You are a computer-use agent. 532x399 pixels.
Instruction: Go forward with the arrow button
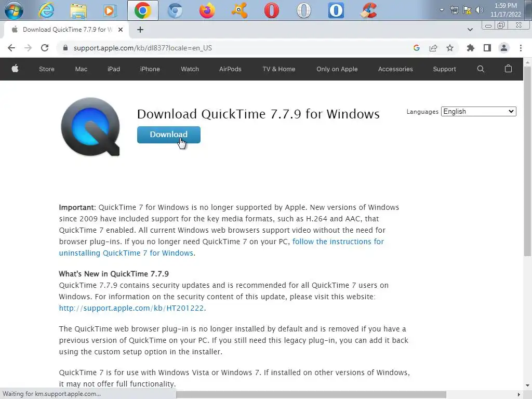28,48
